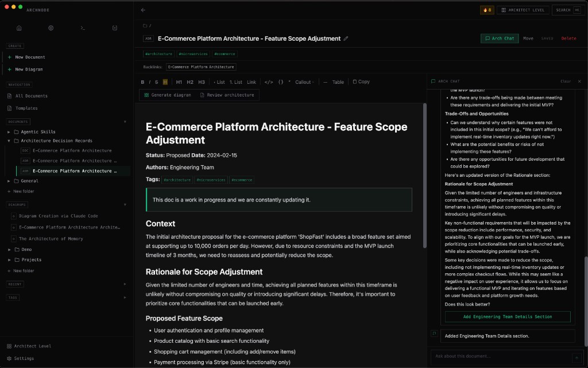
Task: Open the Callout dropdown
Action: [x=304, y=82]
